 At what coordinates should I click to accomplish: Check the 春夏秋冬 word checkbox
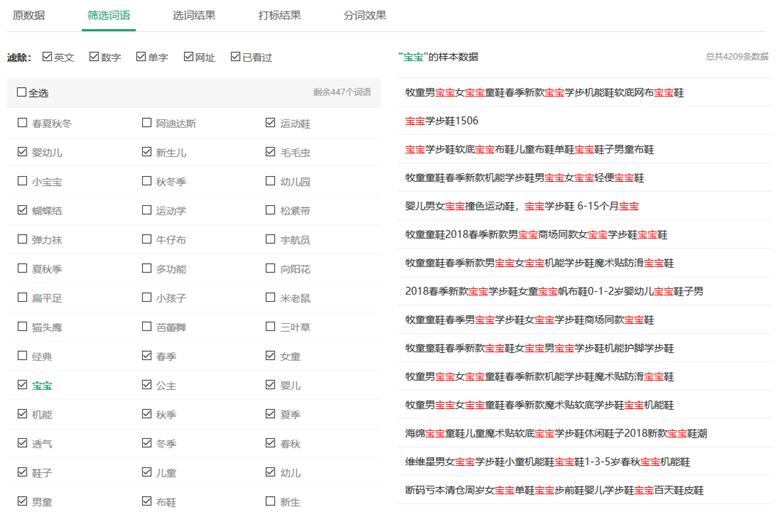click(22, 122)
